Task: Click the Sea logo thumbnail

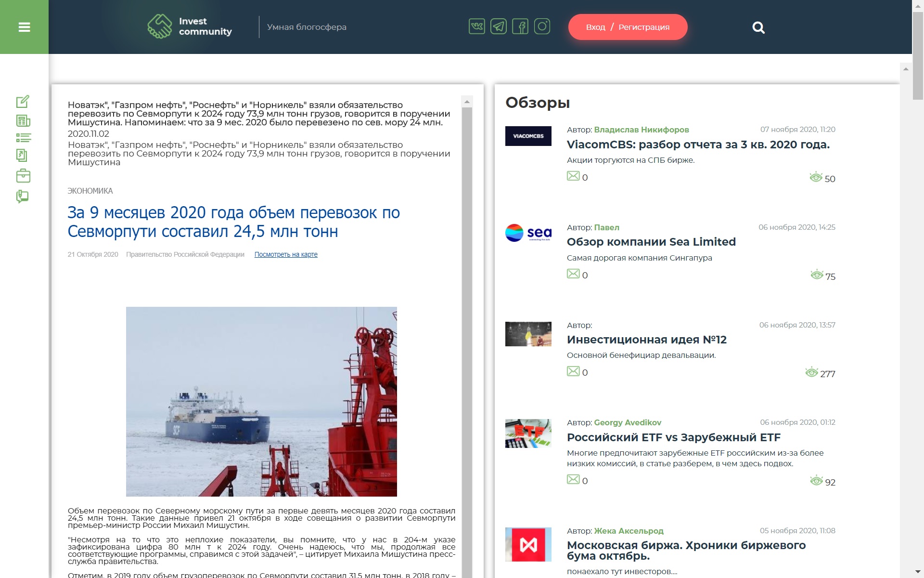Action: point(528,233)
